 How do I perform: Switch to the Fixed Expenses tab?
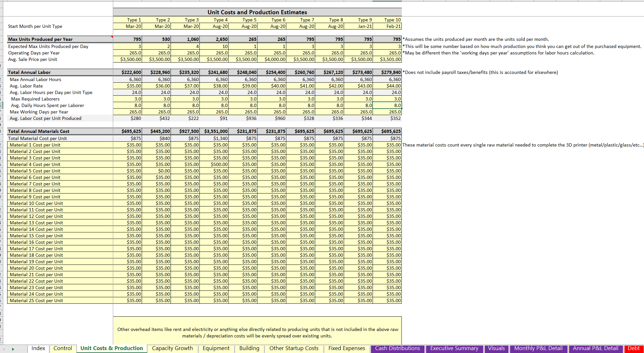(x=347, y=348)
